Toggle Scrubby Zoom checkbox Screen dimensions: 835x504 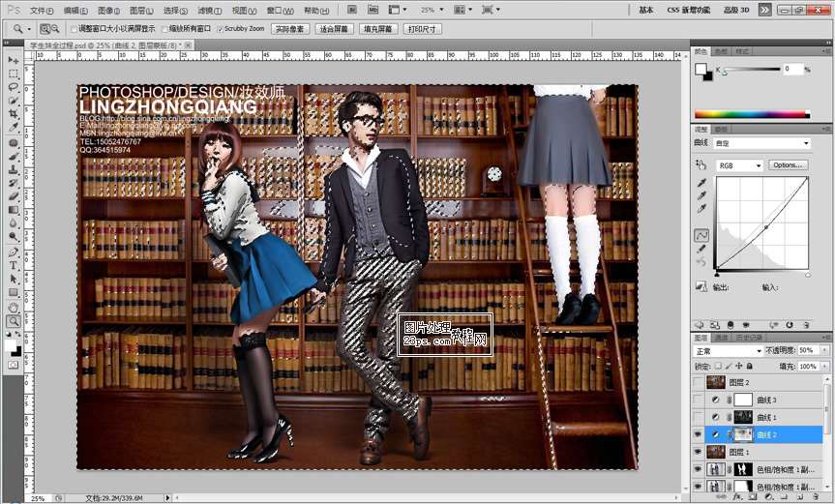tap(220, 29)
